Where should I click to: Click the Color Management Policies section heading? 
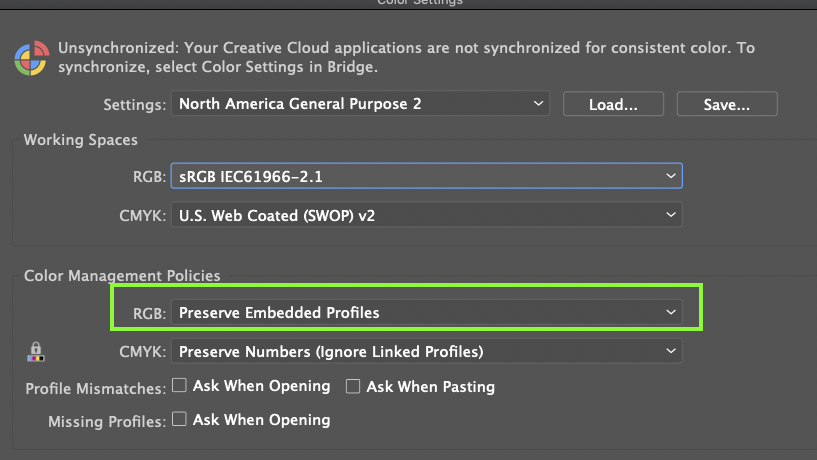click(x=122, y=275)
